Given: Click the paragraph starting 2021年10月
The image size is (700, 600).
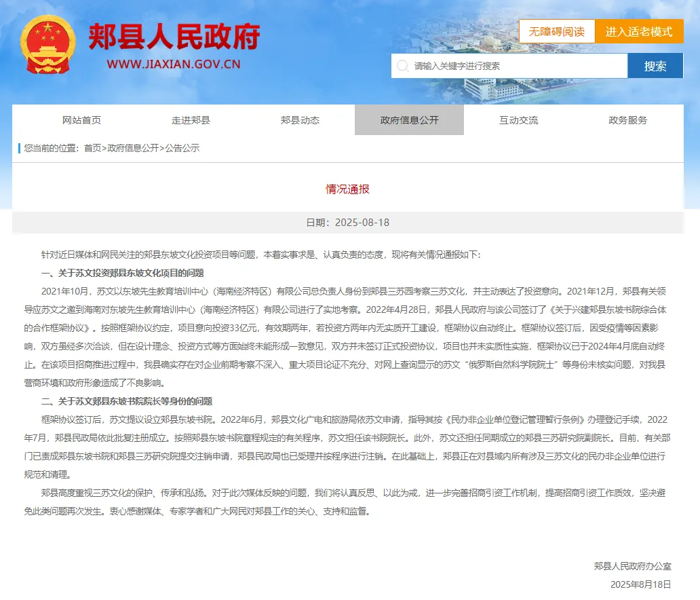Looking at the screenshot, I should [x=345, y=337].
